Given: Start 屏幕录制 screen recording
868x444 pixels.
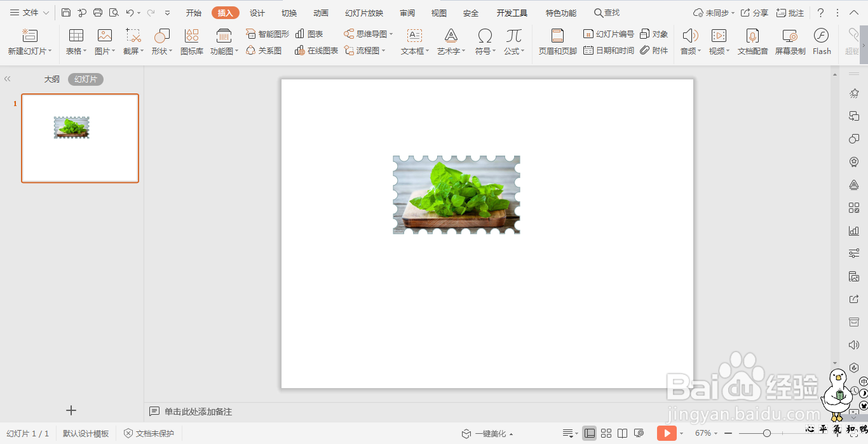Looking at the screenshot, I should [790, 42].
